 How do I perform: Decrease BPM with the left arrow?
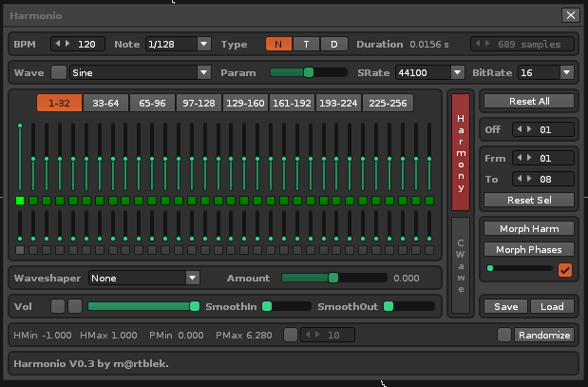(57, 44)
